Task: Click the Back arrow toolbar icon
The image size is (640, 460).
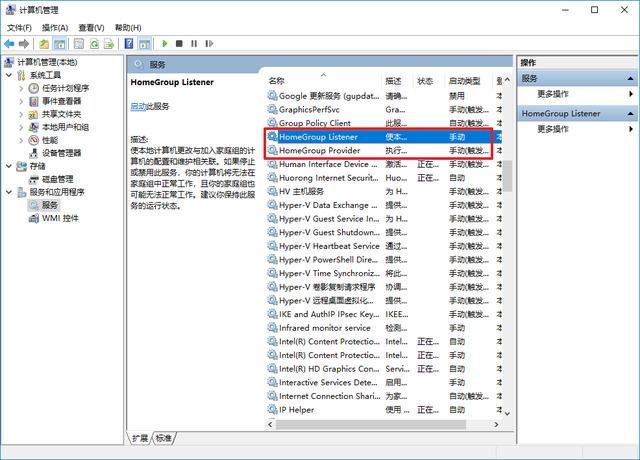Action: (x=9, y=44)
